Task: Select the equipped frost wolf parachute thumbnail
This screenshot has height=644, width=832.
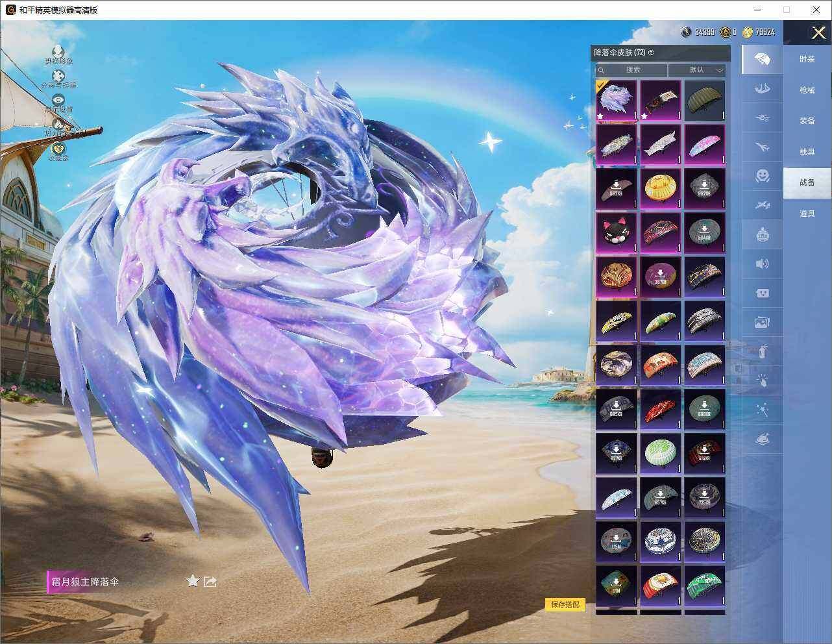Action: pos(617,101)
